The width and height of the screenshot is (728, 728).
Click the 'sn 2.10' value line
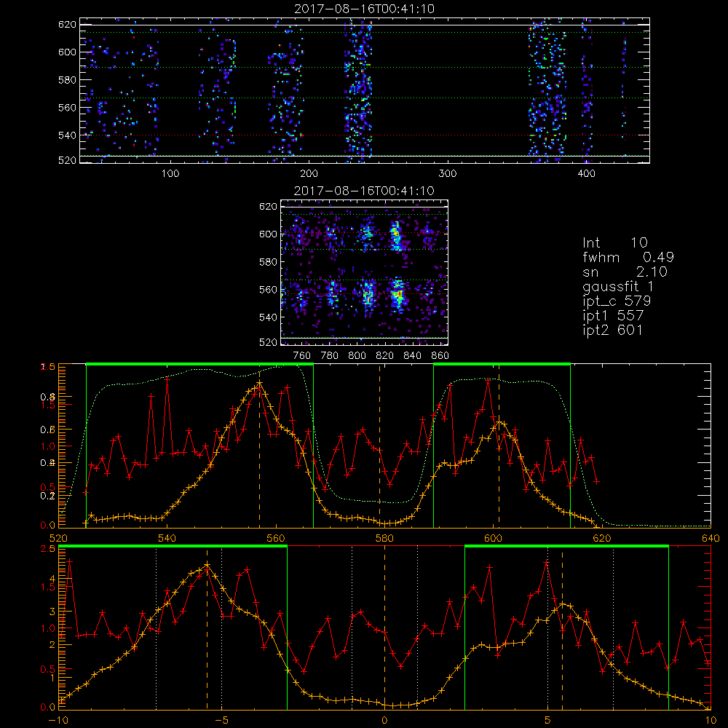(x=625, y=272)
